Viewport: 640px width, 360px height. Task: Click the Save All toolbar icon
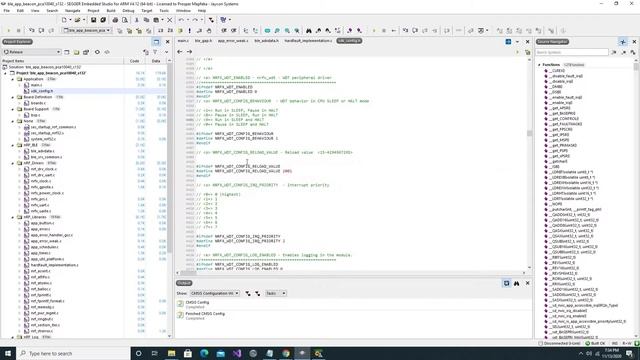coord(103,20)
